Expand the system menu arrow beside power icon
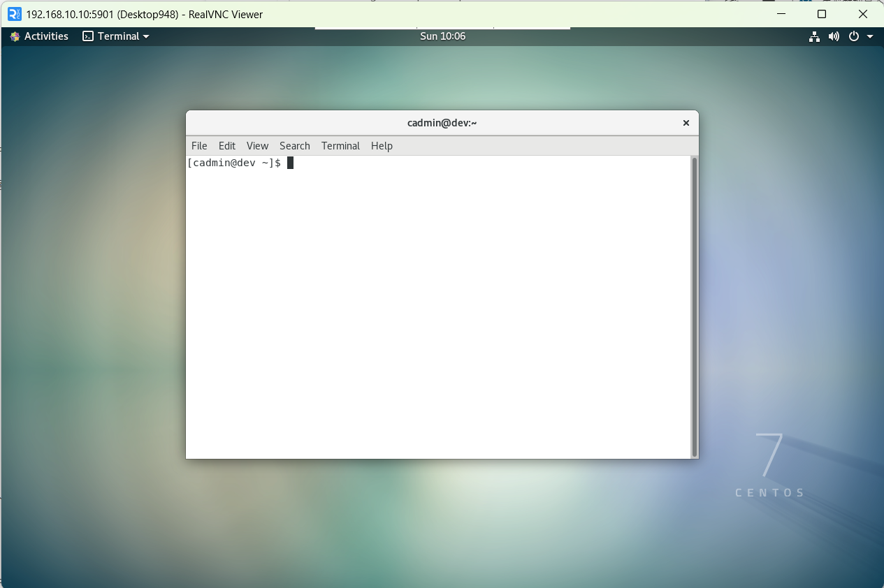 point(870,36)
